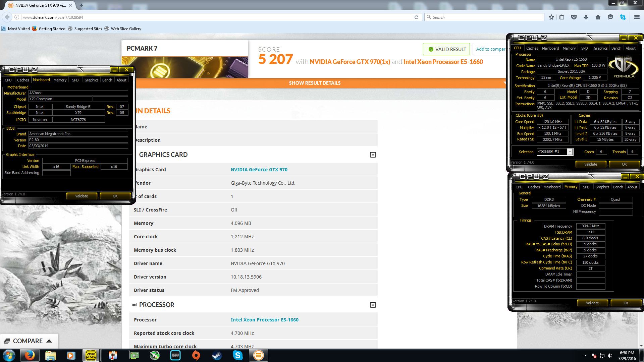Viewport: 644px width, 362px height.
Task: Open a new browser tab
Action: tap(82, 5)
